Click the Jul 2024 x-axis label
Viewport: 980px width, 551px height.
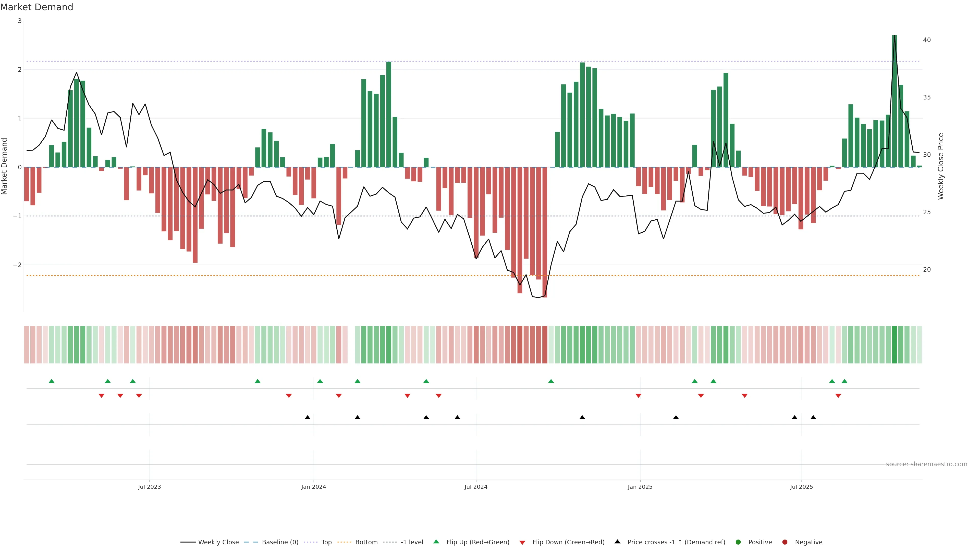tap(475, 487)
